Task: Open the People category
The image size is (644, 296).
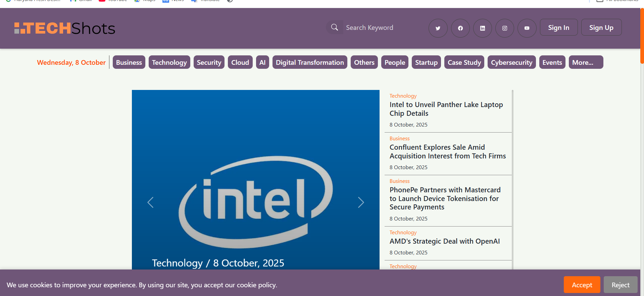Action: tap(395, 62)
